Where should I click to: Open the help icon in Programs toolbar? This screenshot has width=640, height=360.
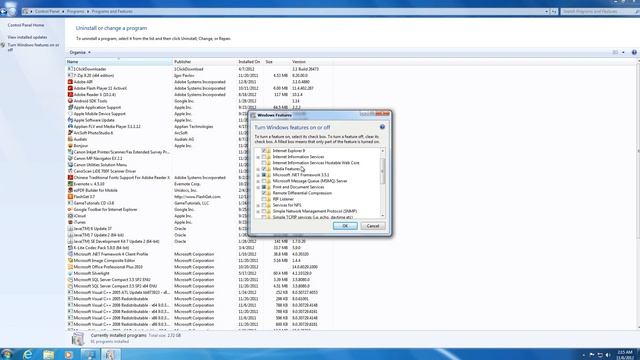pyautogui.click(x=634, y=52)
